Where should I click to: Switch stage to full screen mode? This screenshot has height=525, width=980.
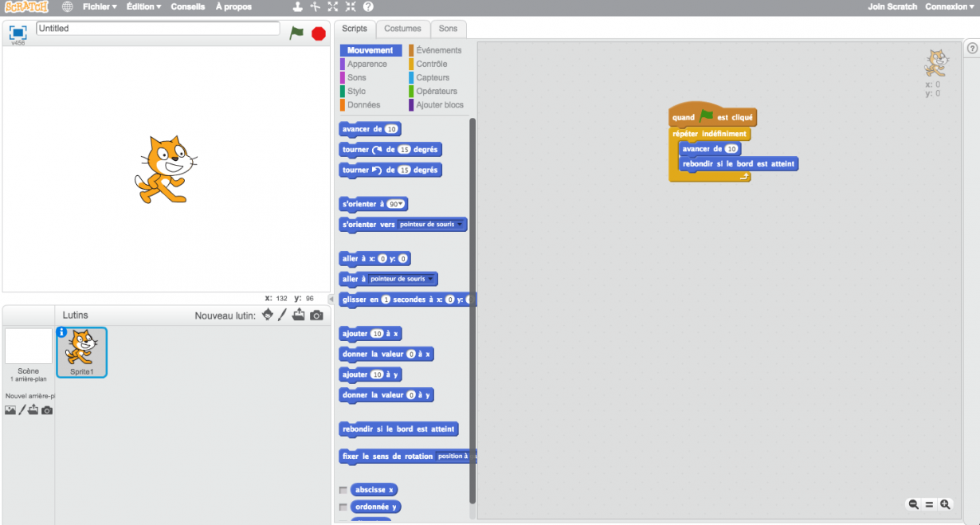coord(18,33)
